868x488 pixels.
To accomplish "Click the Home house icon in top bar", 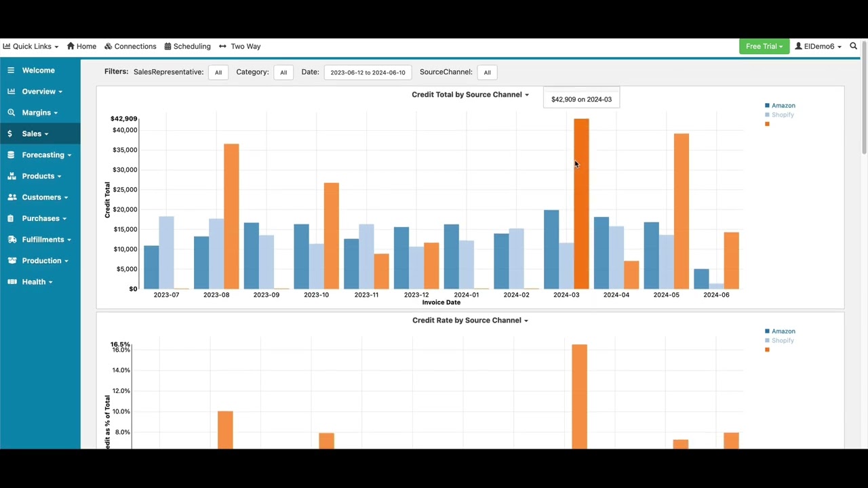I will [71, 46].
